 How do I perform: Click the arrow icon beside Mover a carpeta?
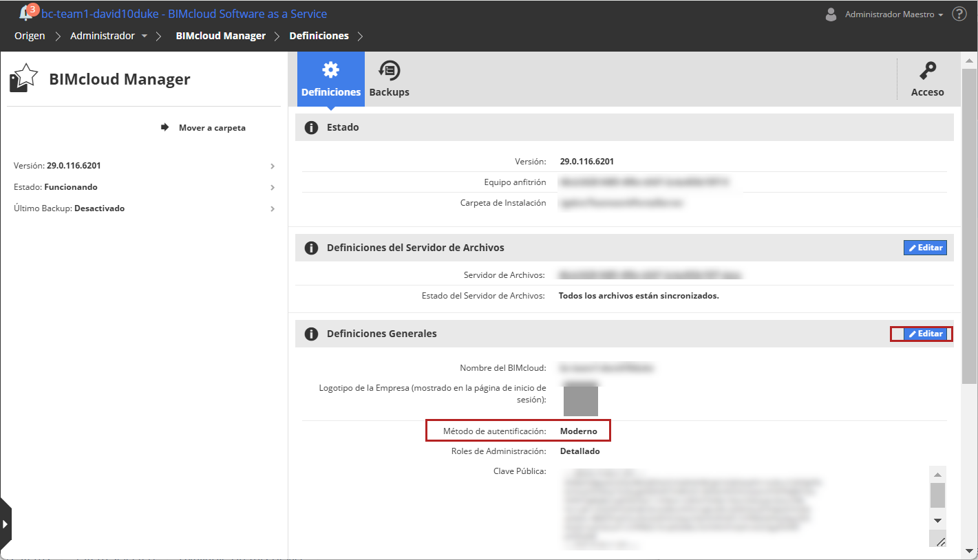(165, 127)
